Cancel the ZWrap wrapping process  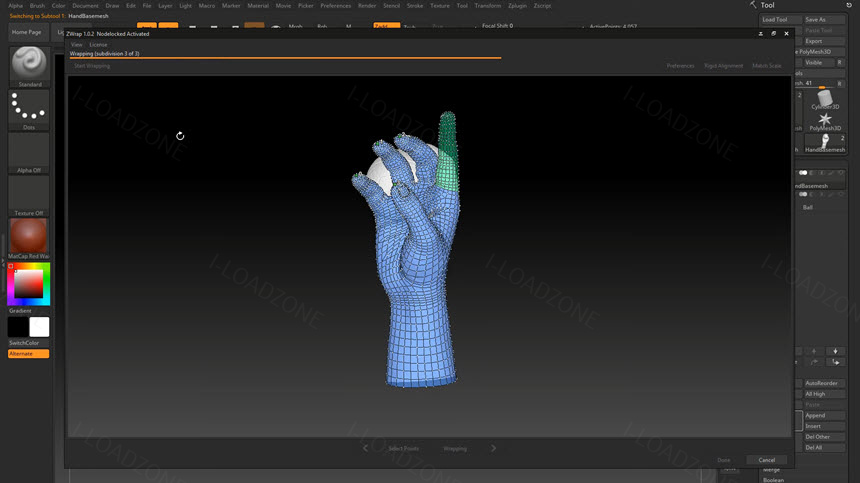766,460
